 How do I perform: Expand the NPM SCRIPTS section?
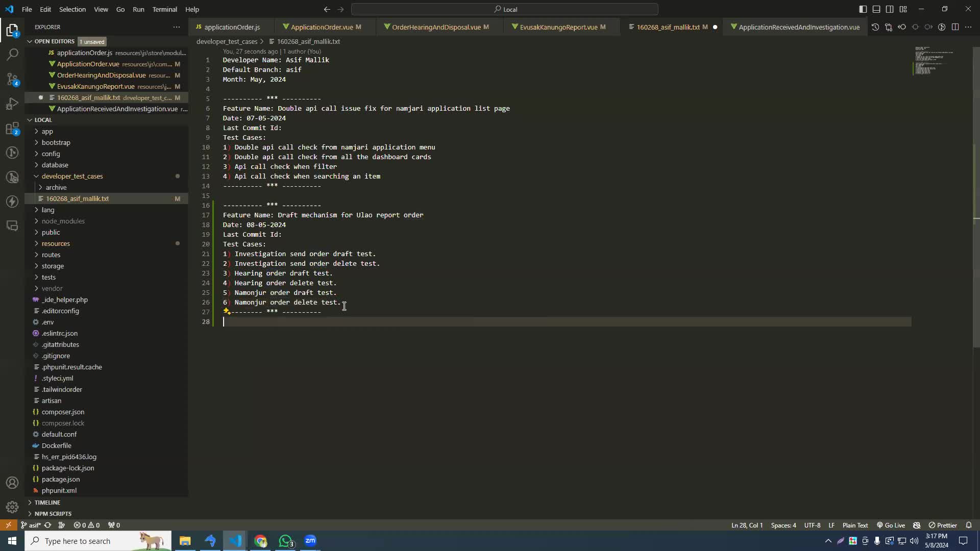point(53,514)
